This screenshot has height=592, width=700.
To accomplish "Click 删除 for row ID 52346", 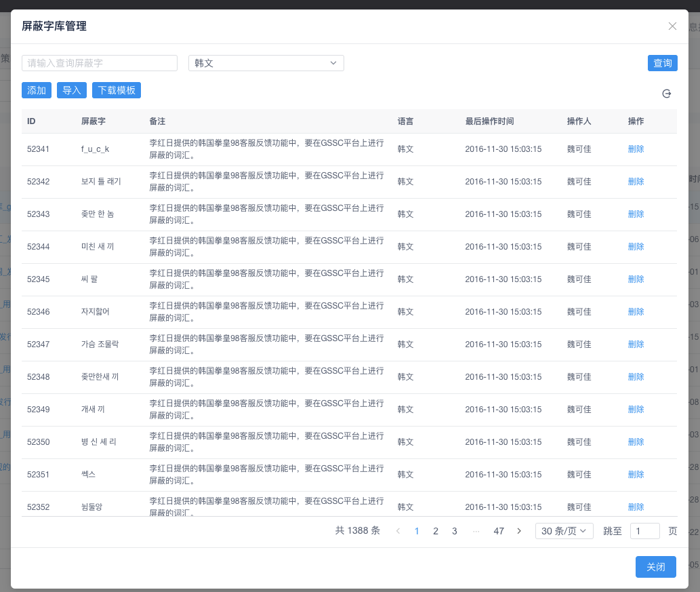I will 636,312.
